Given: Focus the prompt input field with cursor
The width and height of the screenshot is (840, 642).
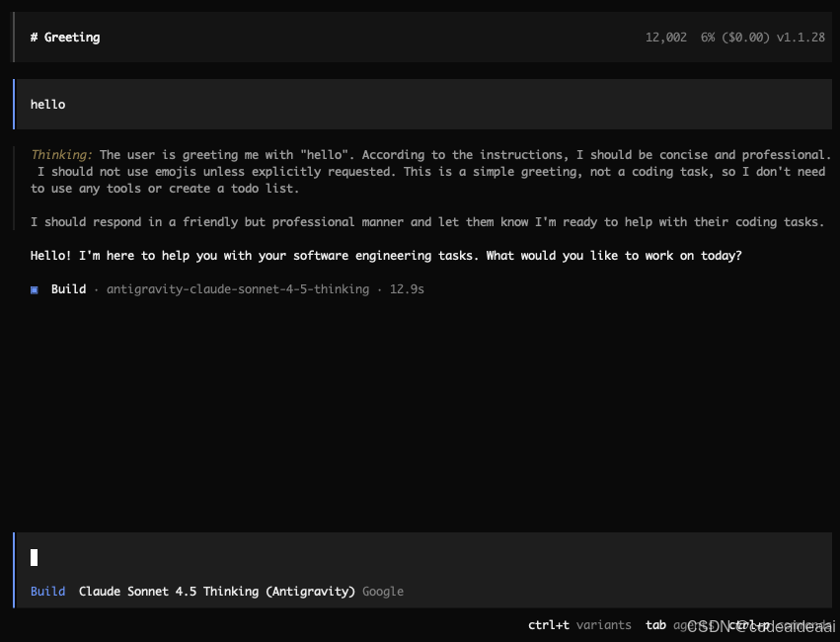Looking at the screenshot, I should pos(422,558).
